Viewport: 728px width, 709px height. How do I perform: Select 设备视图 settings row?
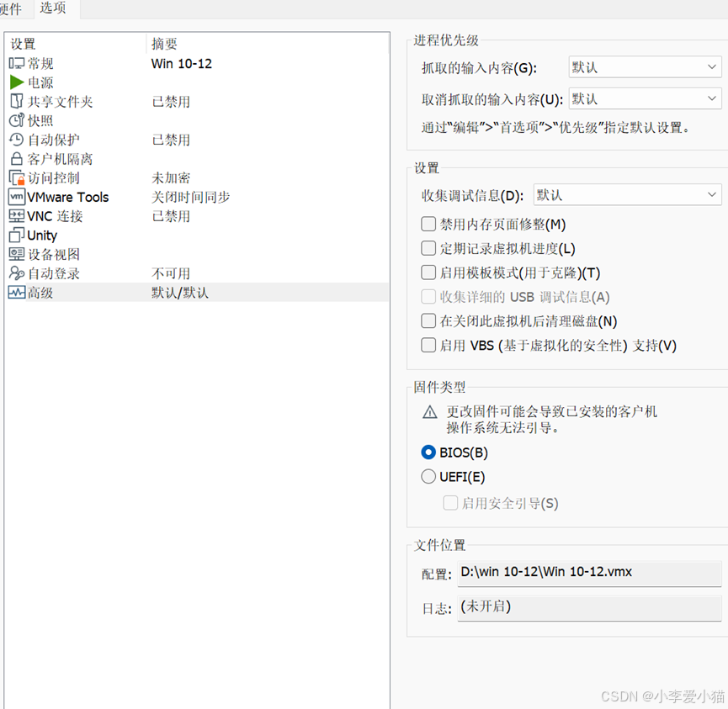coord(197,254)
